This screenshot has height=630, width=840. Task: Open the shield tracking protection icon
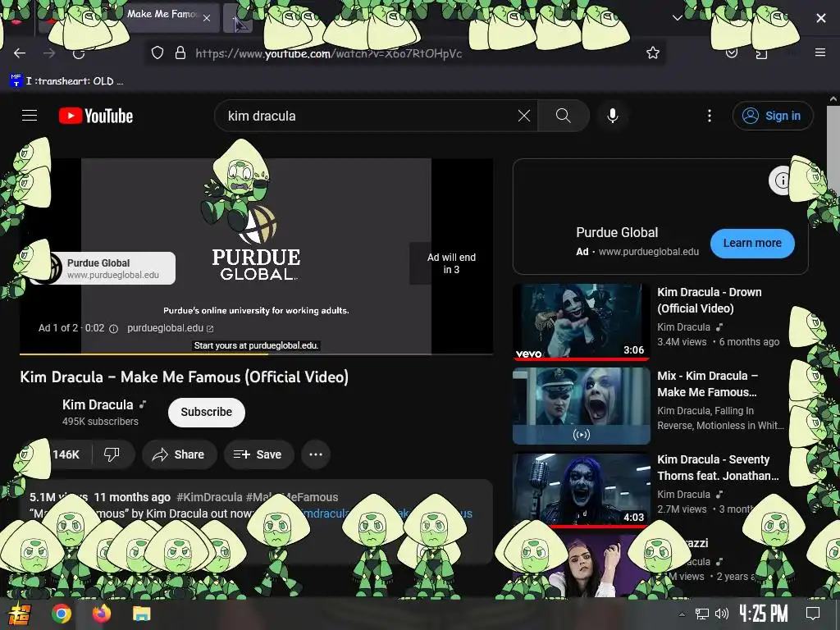pyautogui.click(x=157, y=53)
